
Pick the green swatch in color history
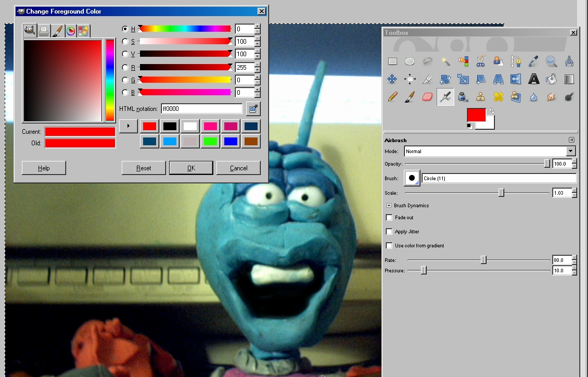[210, 141]
